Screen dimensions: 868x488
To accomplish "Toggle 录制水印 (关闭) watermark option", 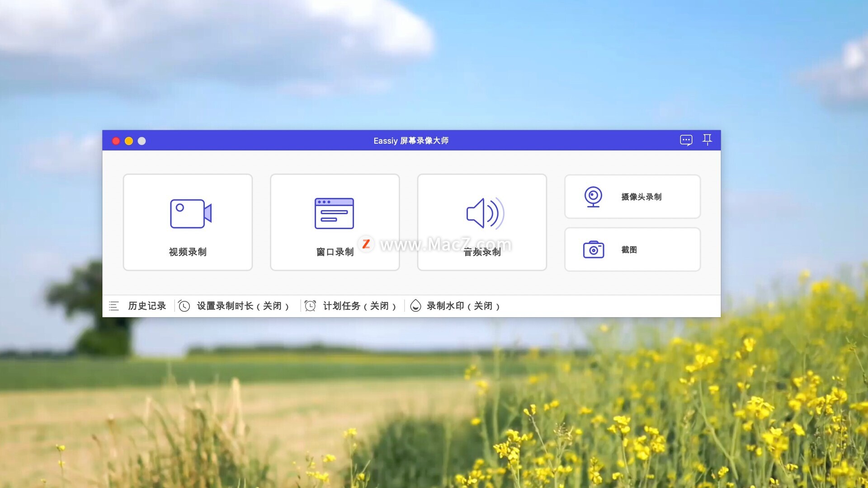I will pos(462,306).
